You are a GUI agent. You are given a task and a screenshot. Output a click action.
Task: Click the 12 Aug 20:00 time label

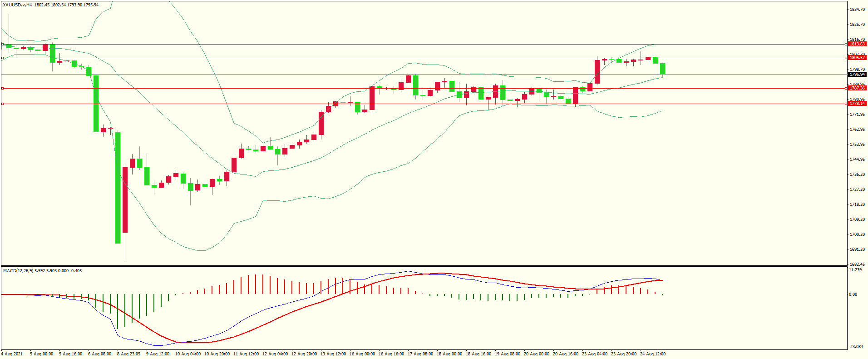(304, 354)
